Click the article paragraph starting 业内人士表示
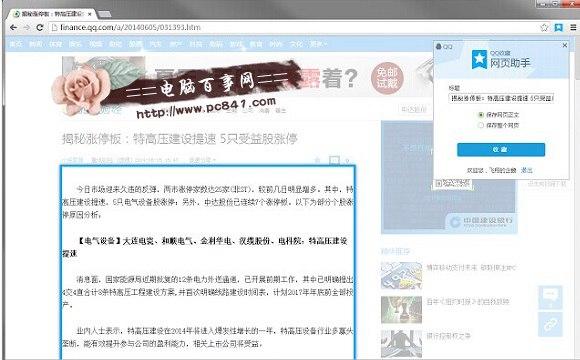The height and width of the screenshot is (360, 580). click(x=208, y=337)
